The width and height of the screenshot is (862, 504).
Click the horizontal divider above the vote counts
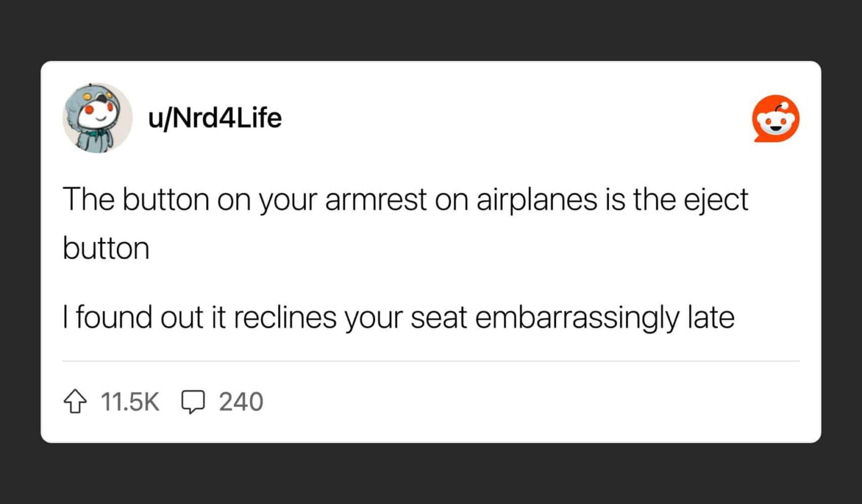point(431,361)
